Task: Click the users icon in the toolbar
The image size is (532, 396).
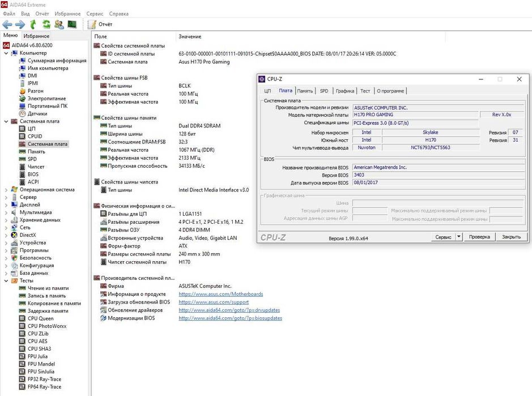Action: click(59, 24)
